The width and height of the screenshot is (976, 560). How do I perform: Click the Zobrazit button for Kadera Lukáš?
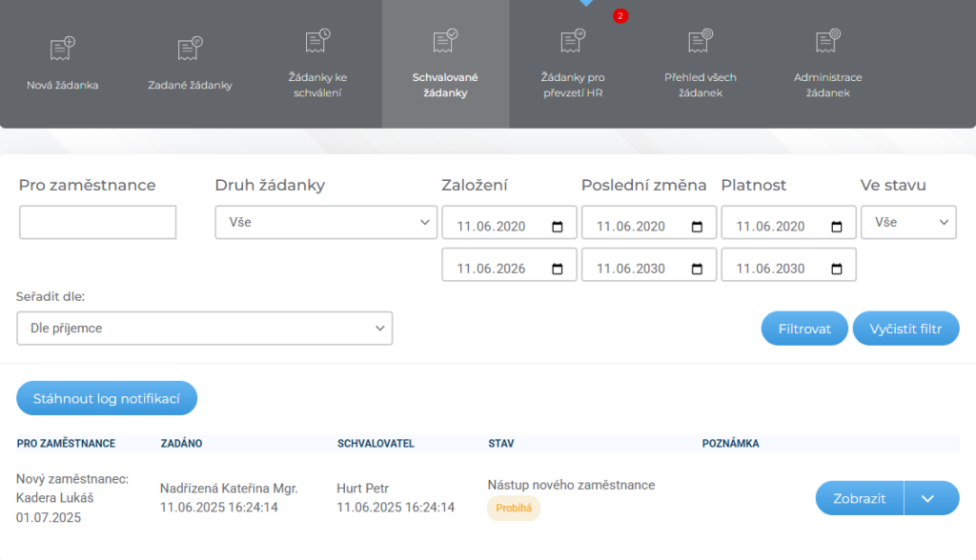coord(860,498)
